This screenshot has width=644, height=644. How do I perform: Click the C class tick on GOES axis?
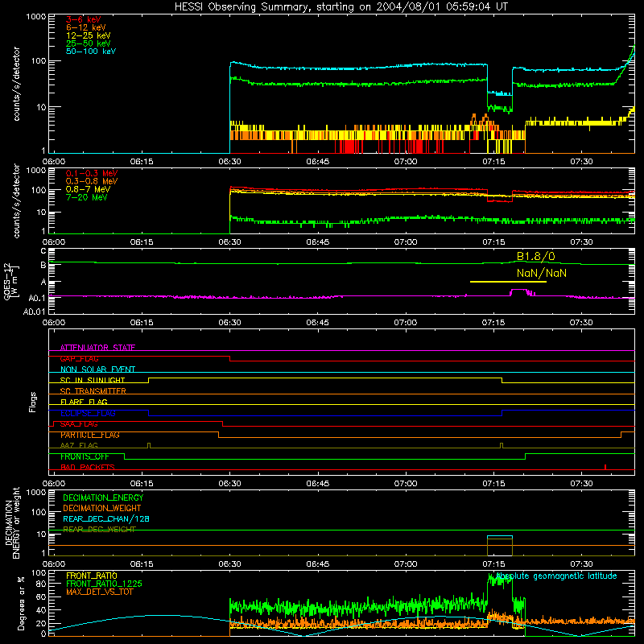tap(43, 250)
